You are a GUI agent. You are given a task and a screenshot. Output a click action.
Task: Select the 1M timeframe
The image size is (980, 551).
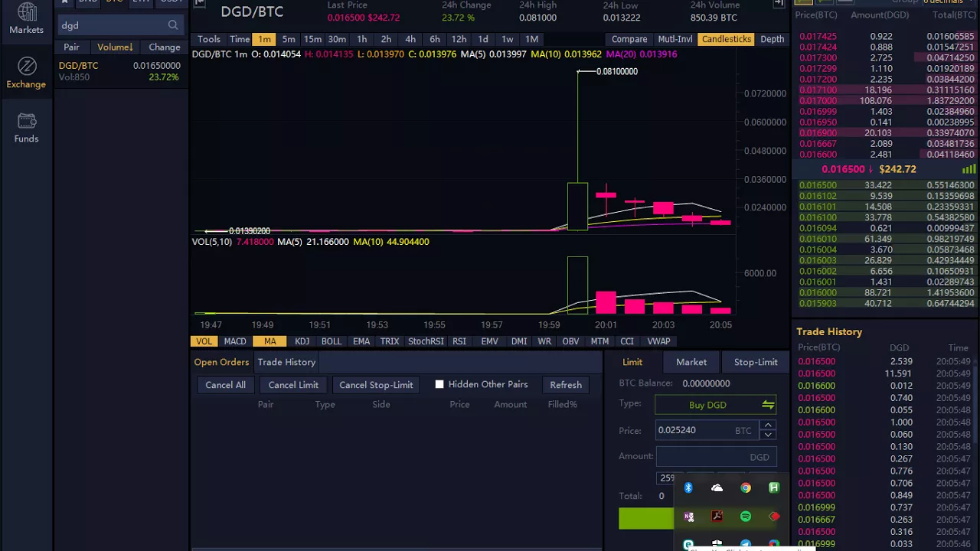531,39
